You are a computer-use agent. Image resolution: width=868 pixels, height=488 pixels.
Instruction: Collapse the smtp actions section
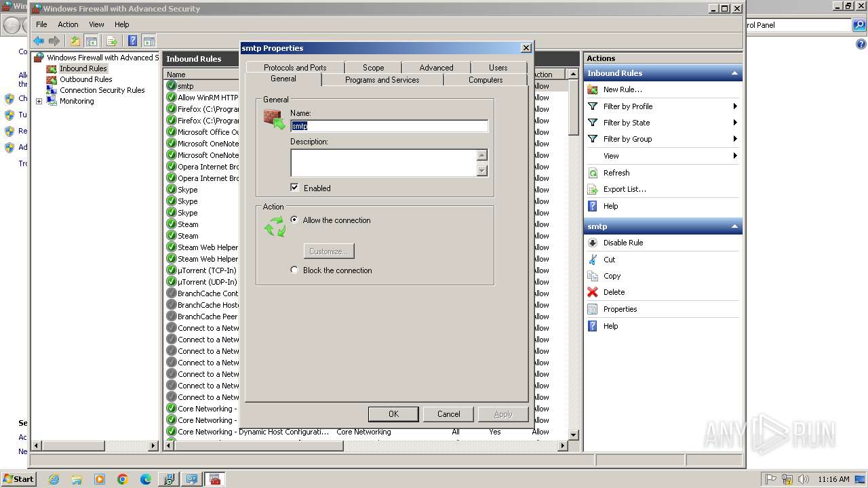coord(734,226)
